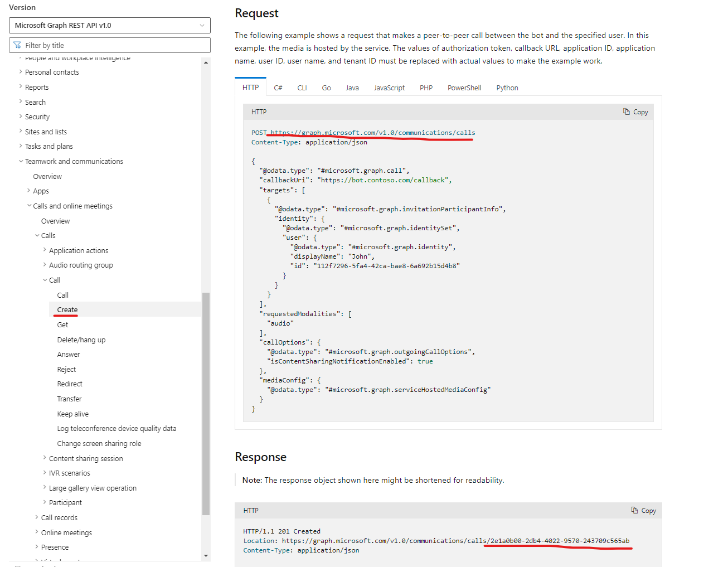The height and width of the screenshot is (567, 728).
Task: Select the HTTP code tab
Action: [x=251, y=88]
